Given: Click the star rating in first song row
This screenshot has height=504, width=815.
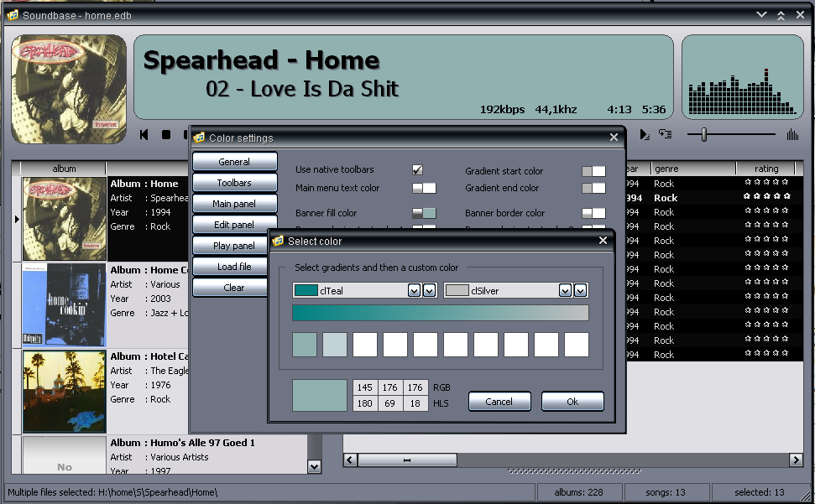Looking at the screenshot, I should (766, 182).
